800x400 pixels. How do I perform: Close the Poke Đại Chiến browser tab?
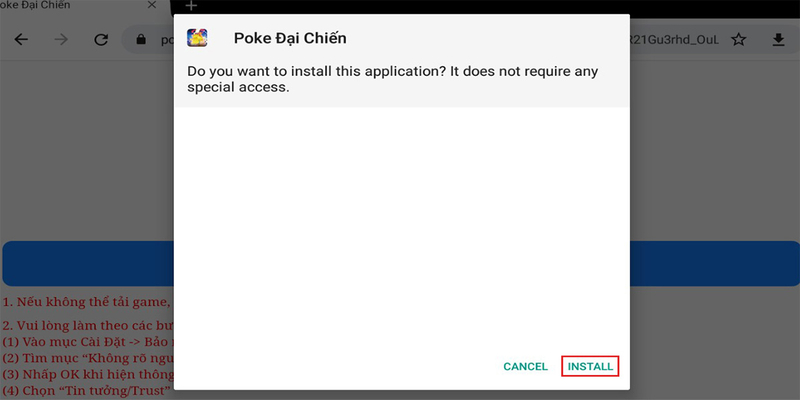click(152, 5)
